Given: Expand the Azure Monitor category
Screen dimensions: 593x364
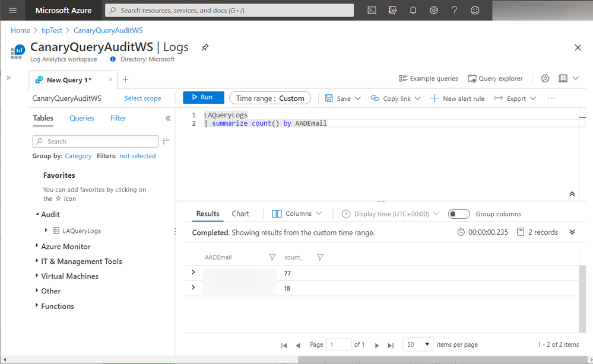Looking at the screenshot, I should click(37, 245).
